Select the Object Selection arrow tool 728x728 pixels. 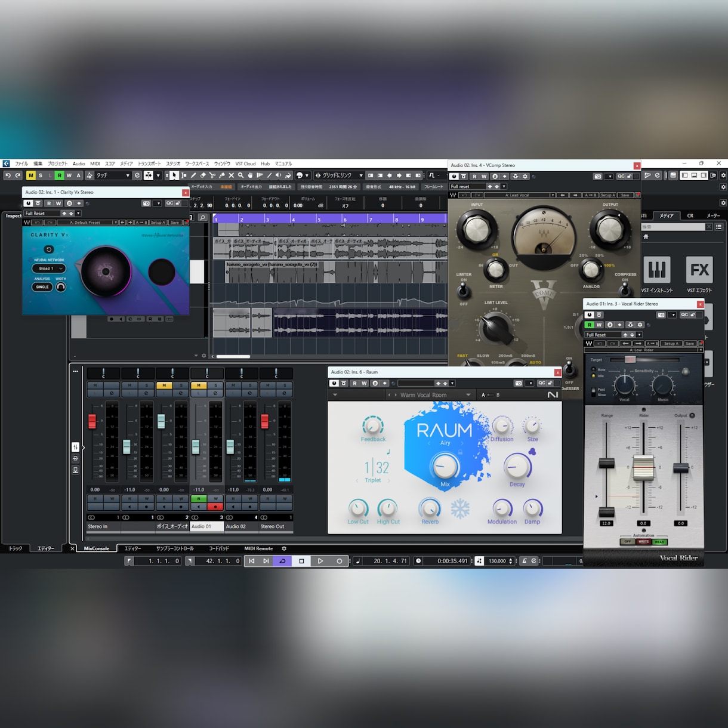tap(174, 175)
